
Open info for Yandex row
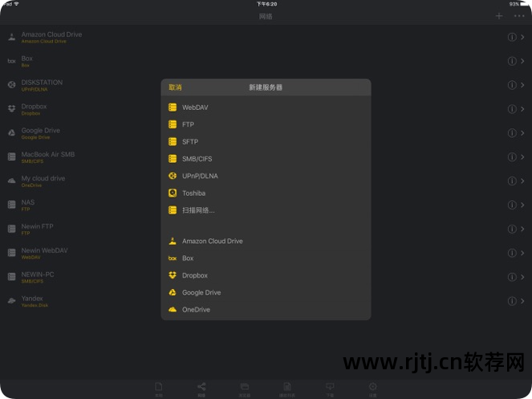512,301
